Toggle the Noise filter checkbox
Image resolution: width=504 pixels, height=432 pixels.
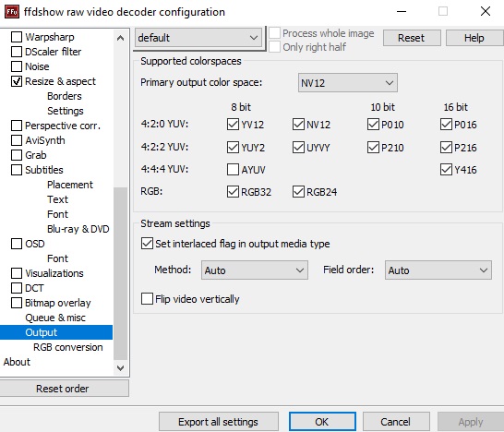17,66
